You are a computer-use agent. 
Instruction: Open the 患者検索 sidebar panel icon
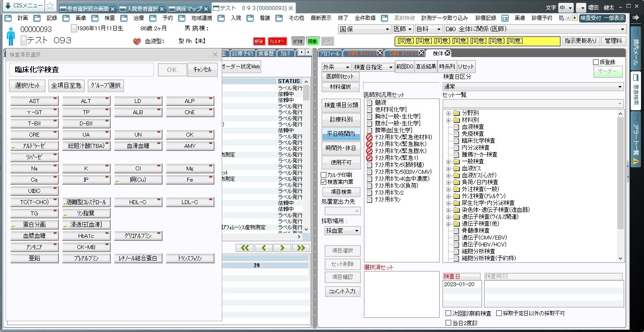click(636, 91)
